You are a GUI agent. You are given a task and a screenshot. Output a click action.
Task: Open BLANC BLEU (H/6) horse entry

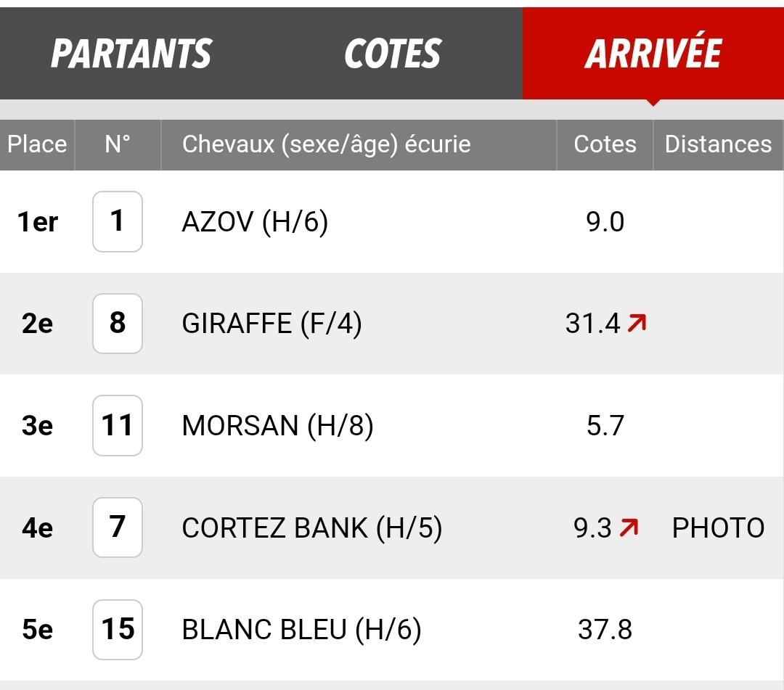coord(301,630)
